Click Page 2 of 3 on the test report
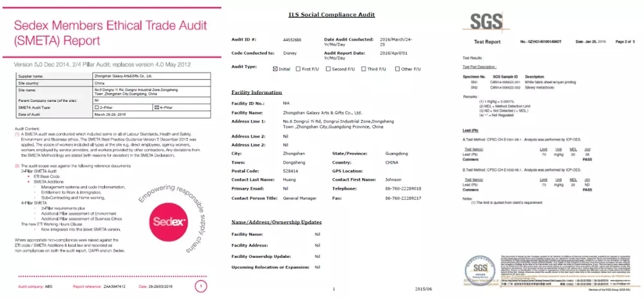 pos(625,42)
